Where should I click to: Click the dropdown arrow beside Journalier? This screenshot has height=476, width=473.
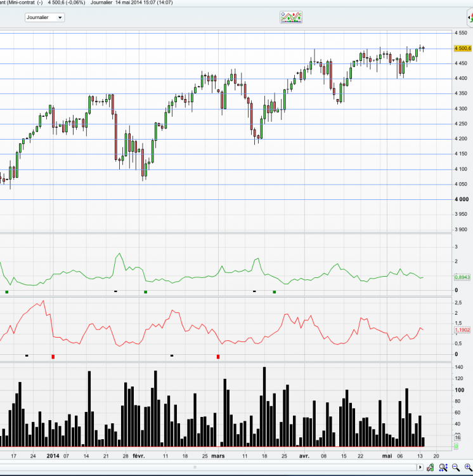(x=60, y=18)
